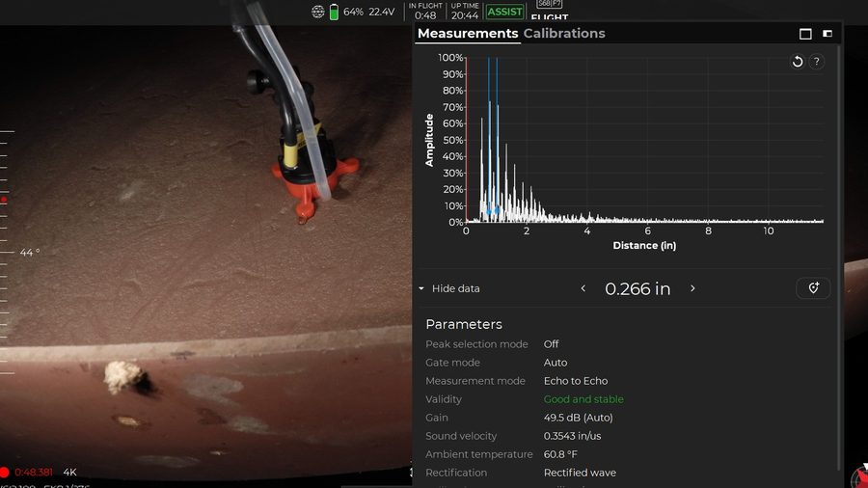Click the Echo to Echo measurement mode
This screenshot has width=868, height=488.
(x=576, y=381)
